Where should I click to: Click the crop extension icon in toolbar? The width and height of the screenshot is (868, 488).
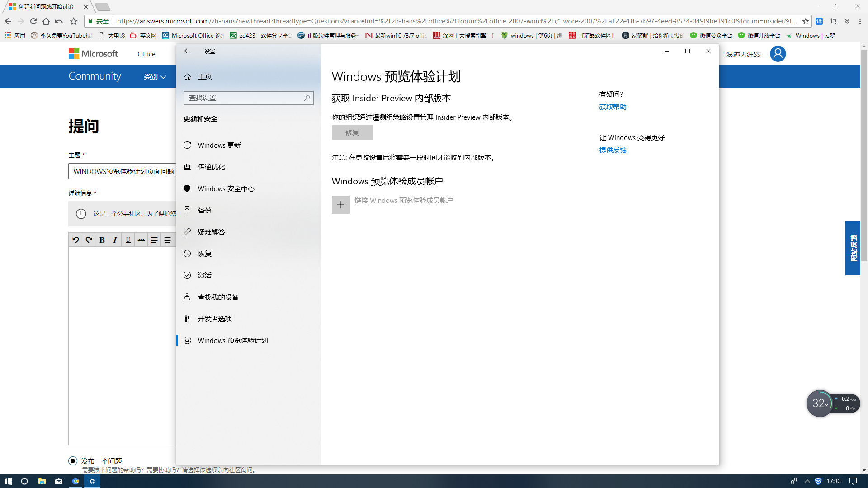pos(834,21)
